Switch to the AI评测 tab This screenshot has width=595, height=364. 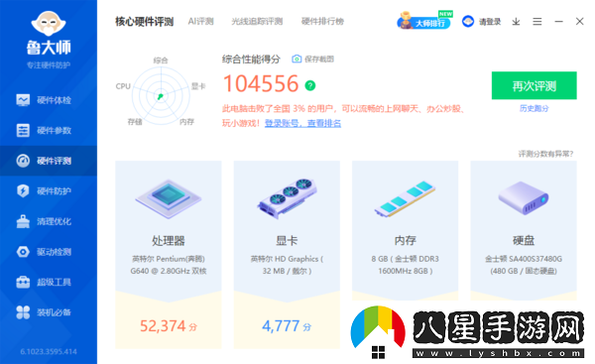200,22
